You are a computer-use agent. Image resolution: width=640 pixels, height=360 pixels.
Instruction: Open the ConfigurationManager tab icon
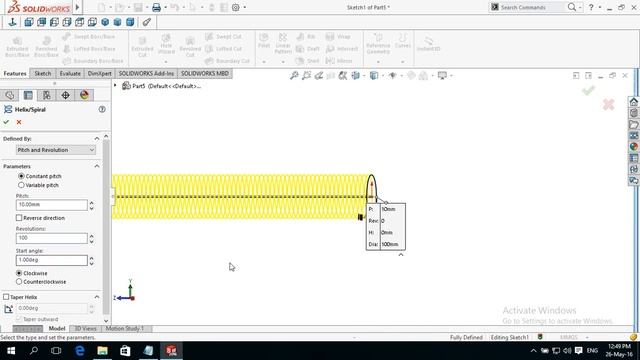pos(47,95)
